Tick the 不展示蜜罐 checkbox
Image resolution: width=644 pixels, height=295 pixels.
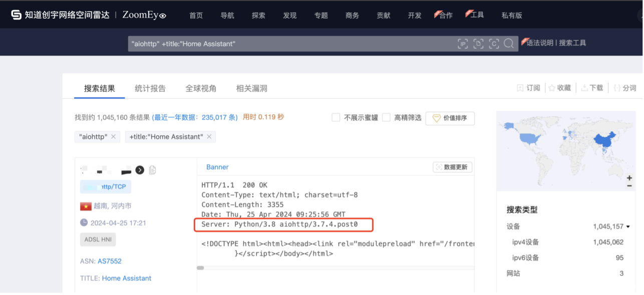(x=336, y=117)
